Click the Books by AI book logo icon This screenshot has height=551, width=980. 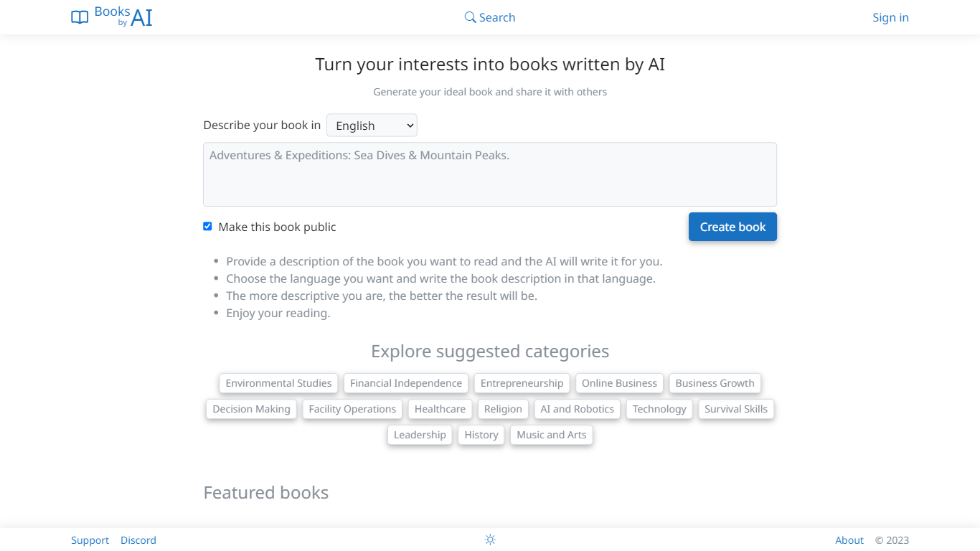pyautogui.click(x=80, y=17)
